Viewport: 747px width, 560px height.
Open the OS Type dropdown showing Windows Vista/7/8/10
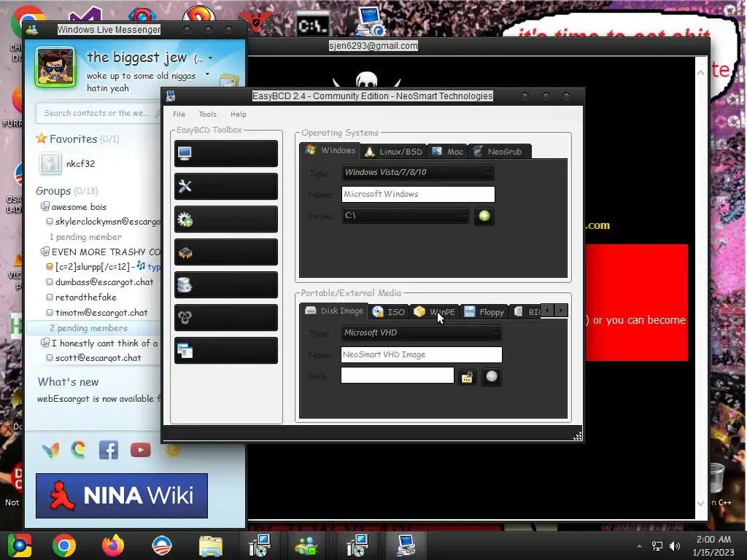point(418,172)
